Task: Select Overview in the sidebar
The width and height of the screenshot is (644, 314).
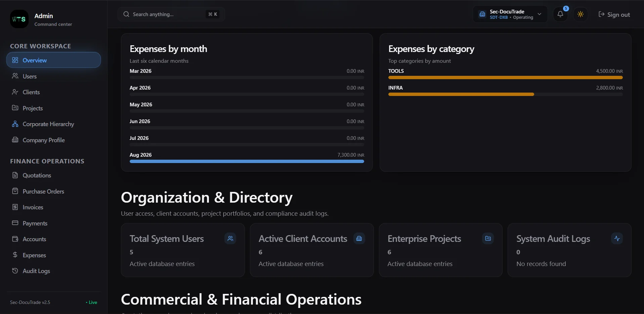Action: [54, 60]
